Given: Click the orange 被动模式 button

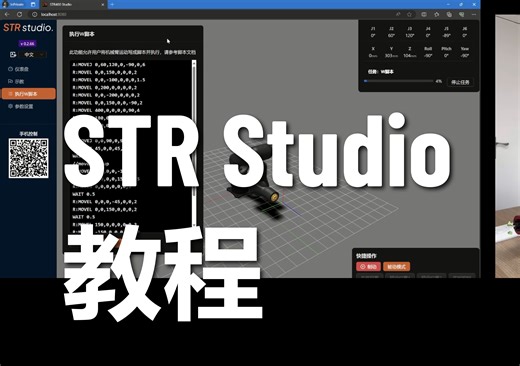Looking at the screenshot, I should 397,266.
